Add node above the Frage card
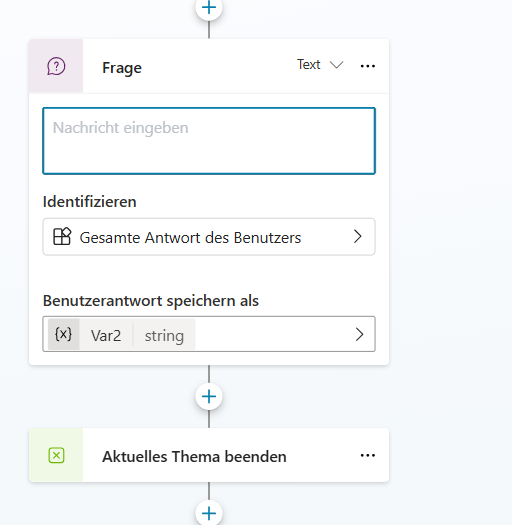The image size is (512, 525). 209,8
